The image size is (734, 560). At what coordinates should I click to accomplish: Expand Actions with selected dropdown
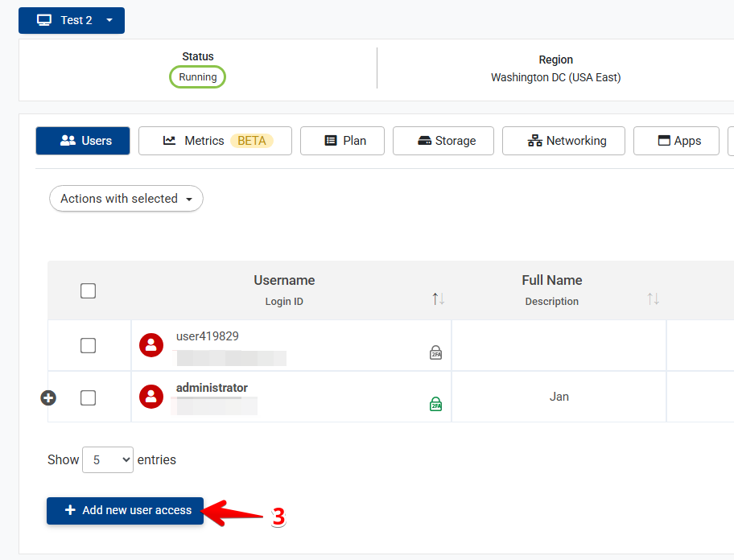click(126, 199)
